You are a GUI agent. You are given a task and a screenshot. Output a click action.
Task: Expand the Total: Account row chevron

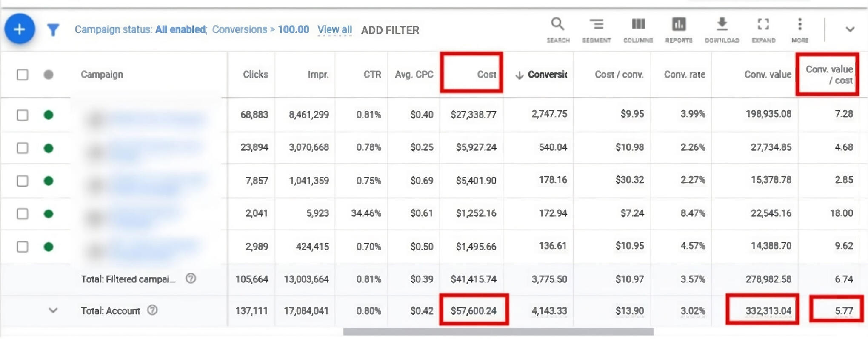[53, 310]
